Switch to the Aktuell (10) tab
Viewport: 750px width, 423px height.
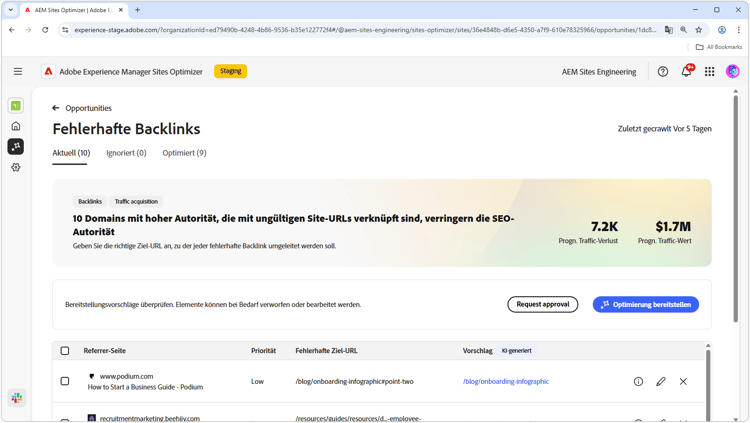click(x=71, y=153)
